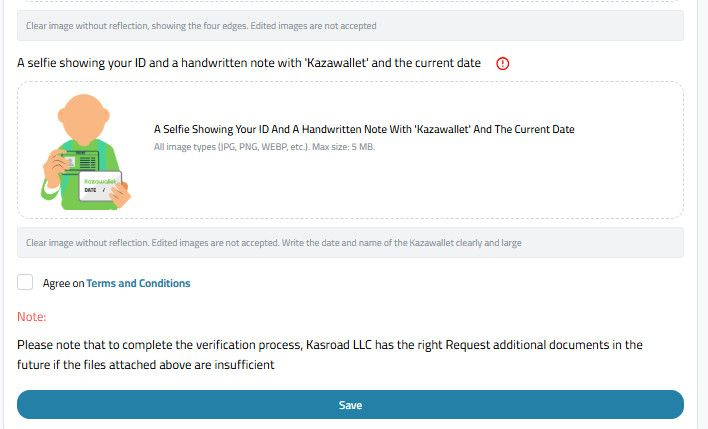The height and width of the screenshot is (429, 708).
Task: Click the selfie upload dropzone title text
Action: (x=364, y=129)
